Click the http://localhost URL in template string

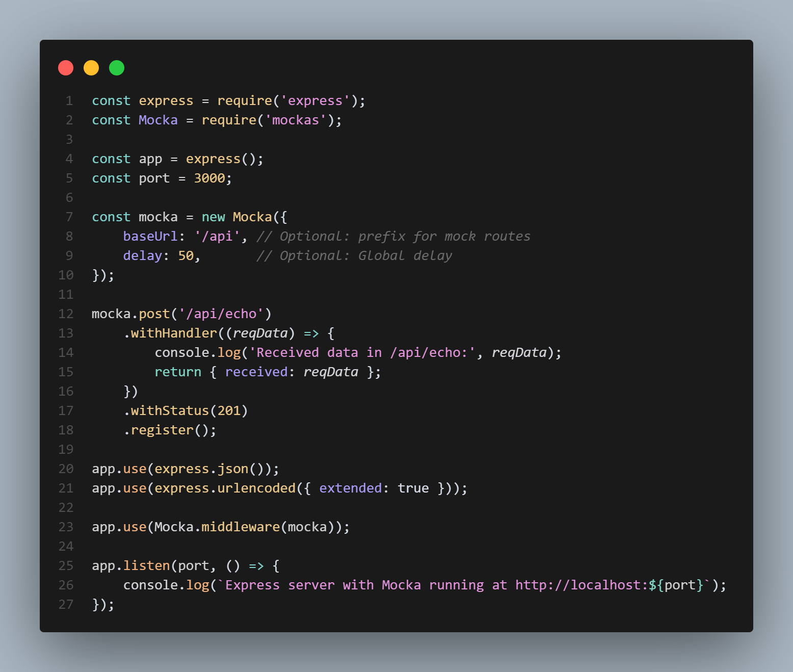581,585
